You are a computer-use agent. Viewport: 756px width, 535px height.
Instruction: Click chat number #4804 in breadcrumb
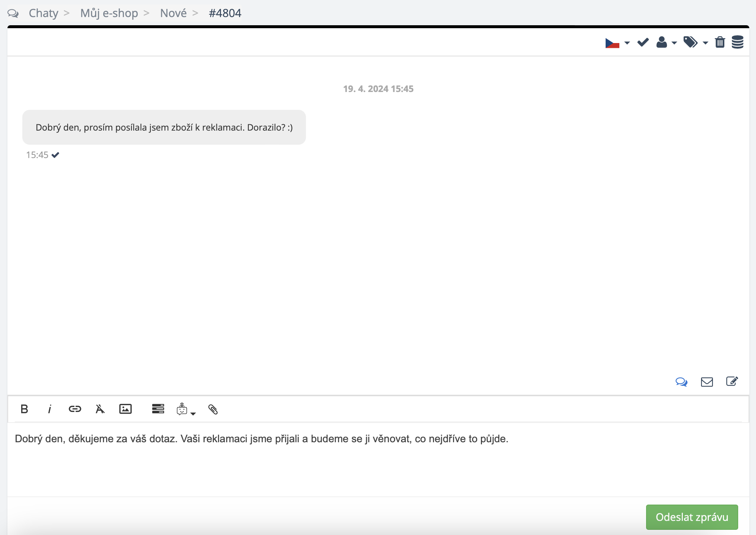point(225,13)
